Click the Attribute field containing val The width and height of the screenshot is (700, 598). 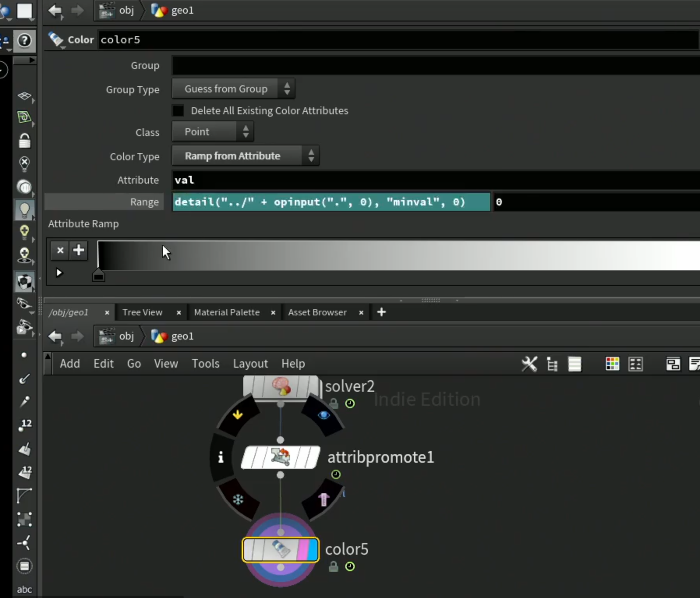436,180
